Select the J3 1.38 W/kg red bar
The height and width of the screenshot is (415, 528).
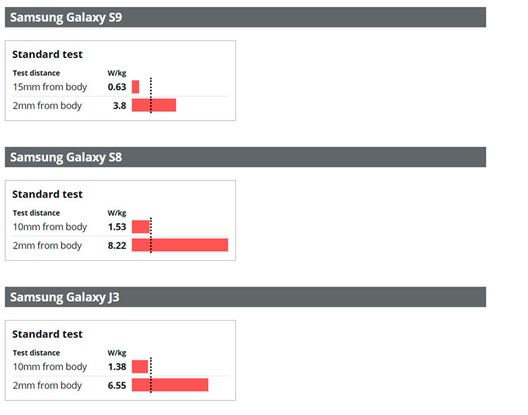click(140, 366)
